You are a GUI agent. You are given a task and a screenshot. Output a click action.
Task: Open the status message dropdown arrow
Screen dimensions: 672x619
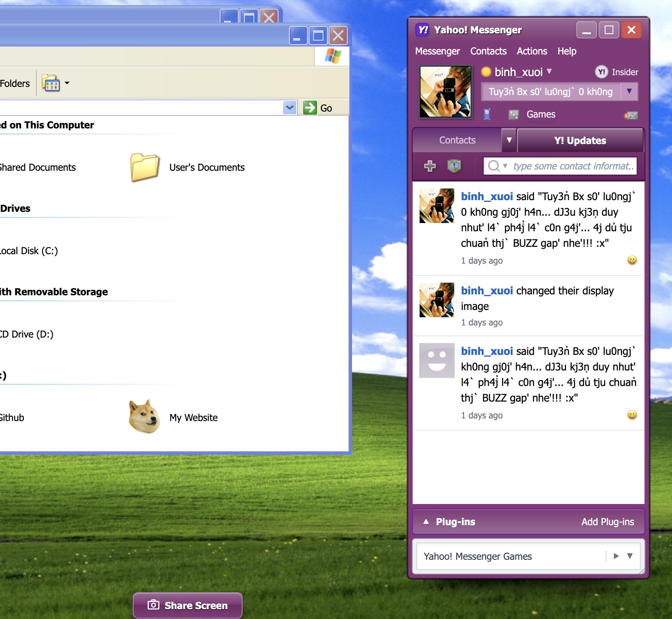[x=630, y=92]
